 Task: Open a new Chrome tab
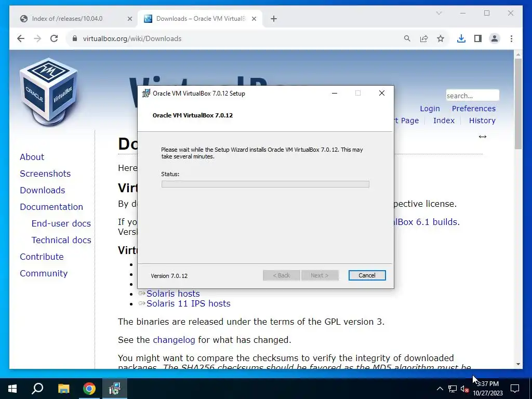[274, 19]
